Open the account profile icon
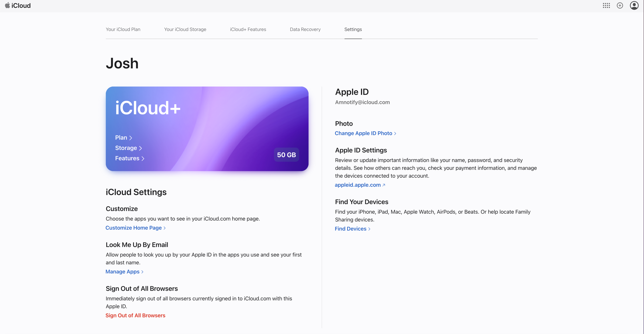 click(x=634, y=6)
